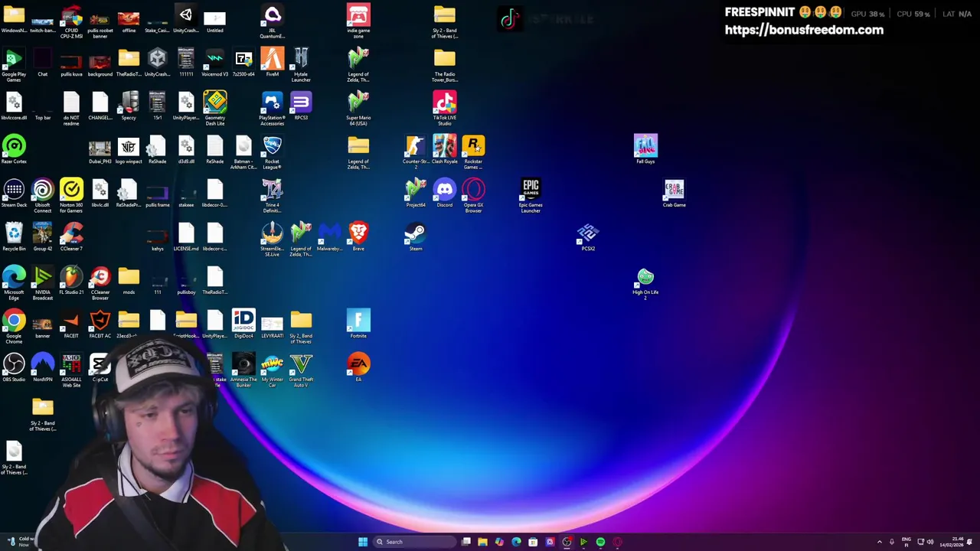Open the CCleaner Browser shortcut

click(100, 283)
